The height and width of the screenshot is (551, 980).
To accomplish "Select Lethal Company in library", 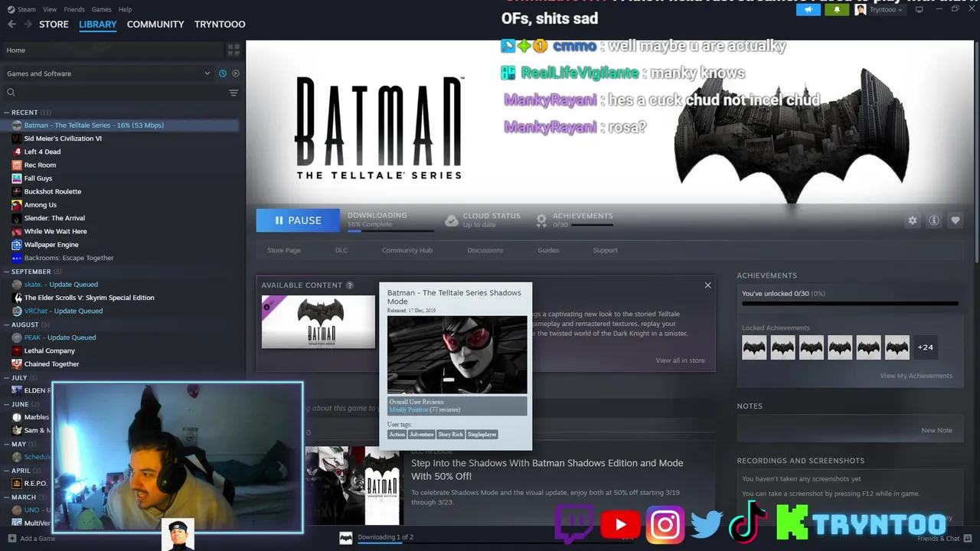I will (x=49, y=350).
